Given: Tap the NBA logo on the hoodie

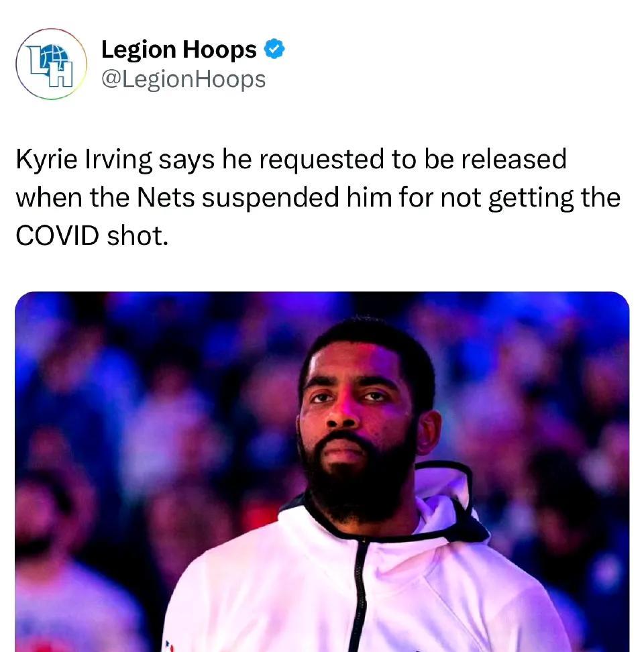Looking at the screenshot, I should pyautogui.click(x=169, y=646).
